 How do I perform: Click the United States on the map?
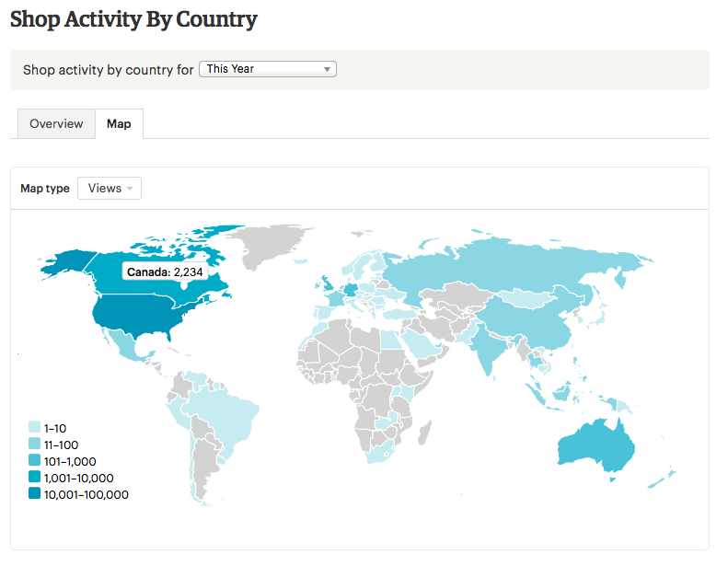tap(139, 316)
